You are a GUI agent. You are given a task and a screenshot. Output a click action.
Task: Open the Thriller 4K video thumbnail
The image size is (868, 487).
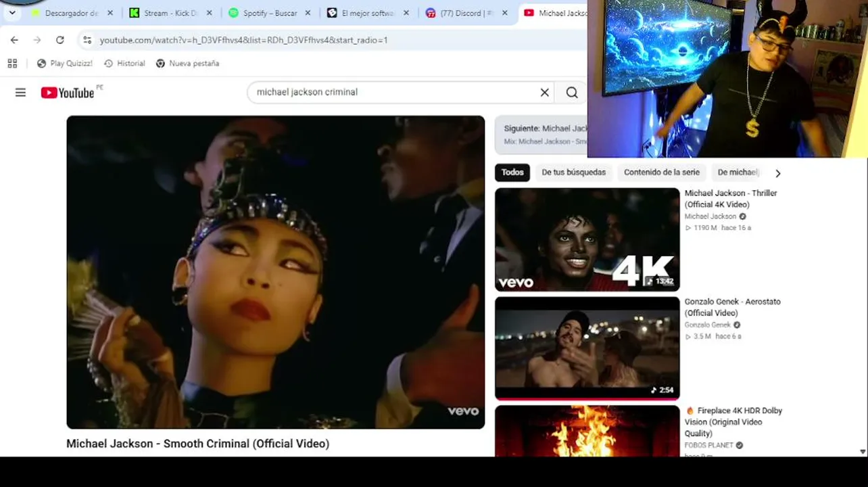pos(587,239)
